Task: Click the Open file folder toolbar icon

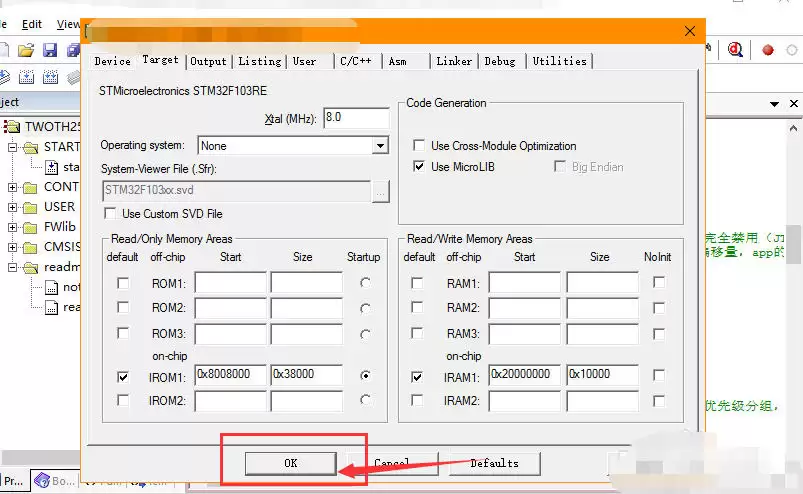Action: 26,50
